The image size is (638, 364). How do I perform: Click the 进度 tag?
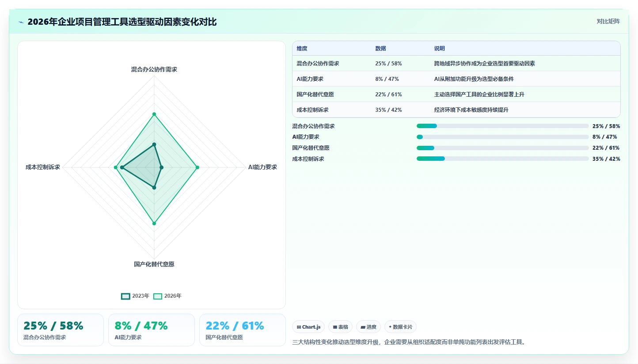coord(368,327)
